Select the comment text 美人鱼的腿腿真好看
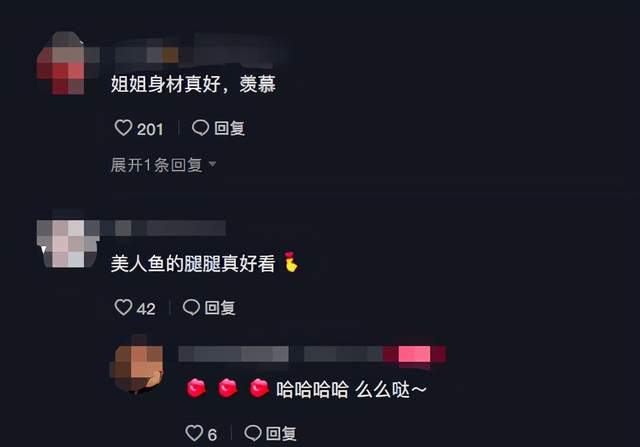The width and height of the screenshot is (640, 447). tap(193, 263)
